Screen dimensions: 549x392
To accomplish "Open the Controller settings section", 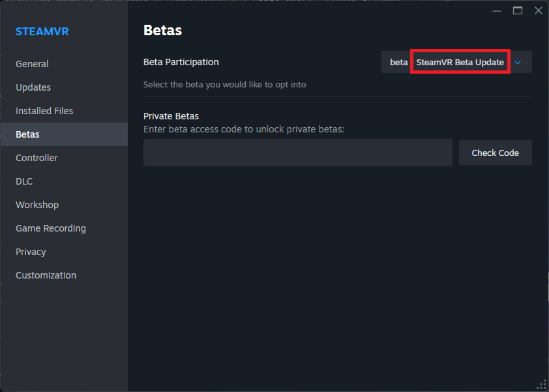I will (37, 157).
